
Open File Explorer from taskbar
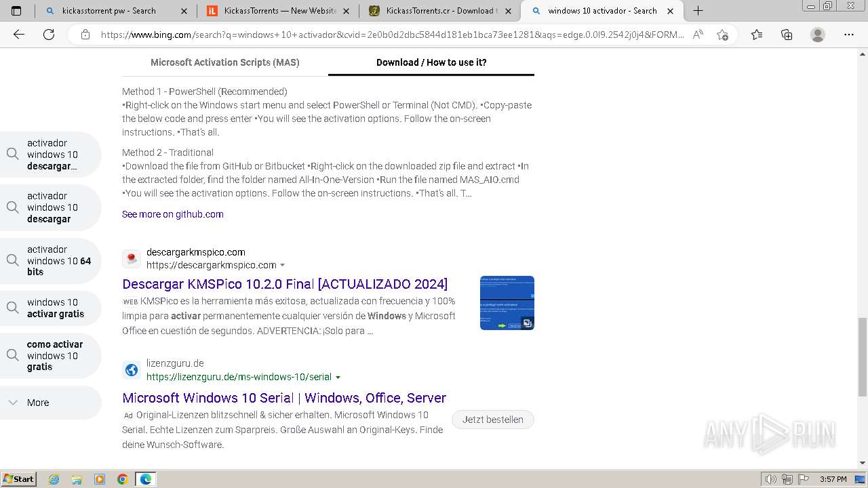(77, 479)
